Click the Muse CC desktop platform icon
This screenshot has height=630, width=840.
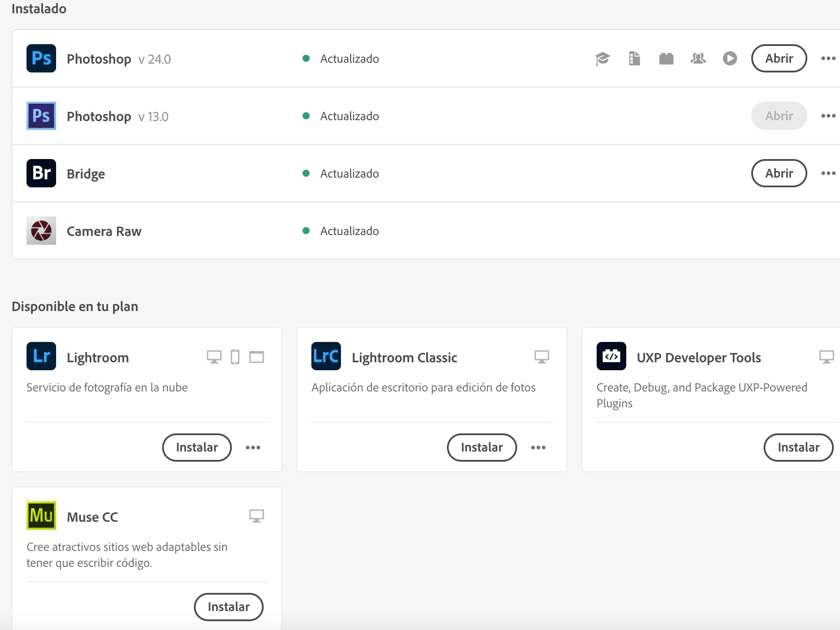click(x=256, y=516)
